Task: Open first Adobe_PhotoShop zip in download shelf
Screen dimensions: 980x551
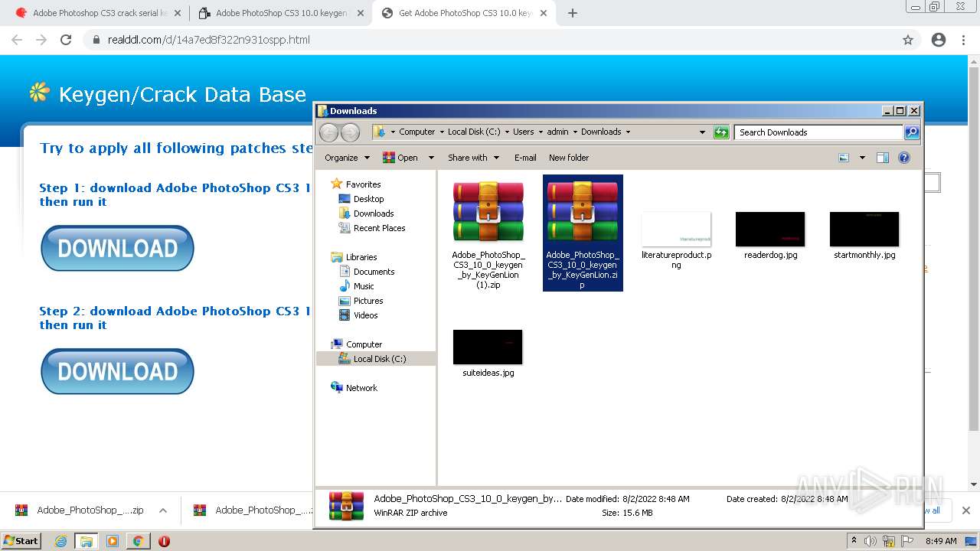Action: (79, 510)
